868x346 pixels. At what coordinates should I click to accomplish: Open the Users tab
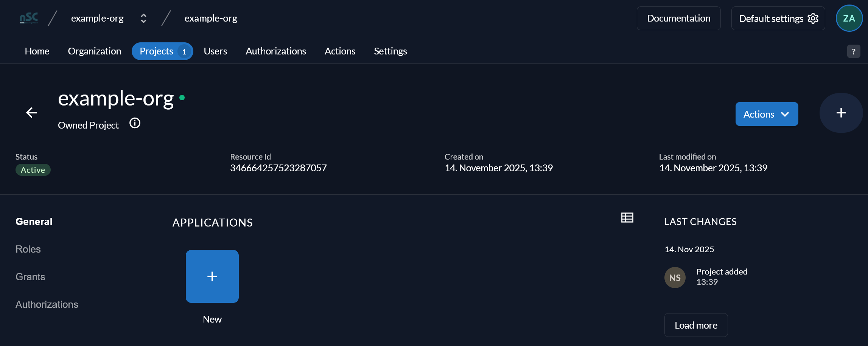click(215, 51)
